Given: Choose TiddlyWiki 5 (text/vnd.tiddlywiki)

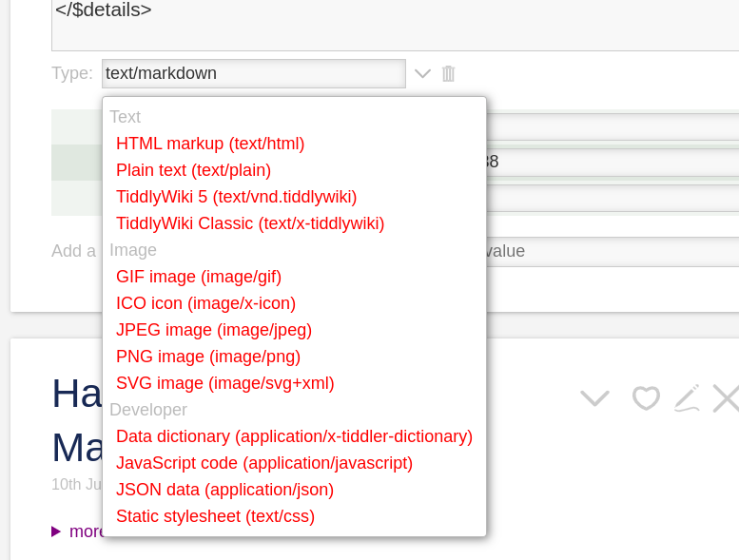Looking at the screenshot, I should pos(236,197).
